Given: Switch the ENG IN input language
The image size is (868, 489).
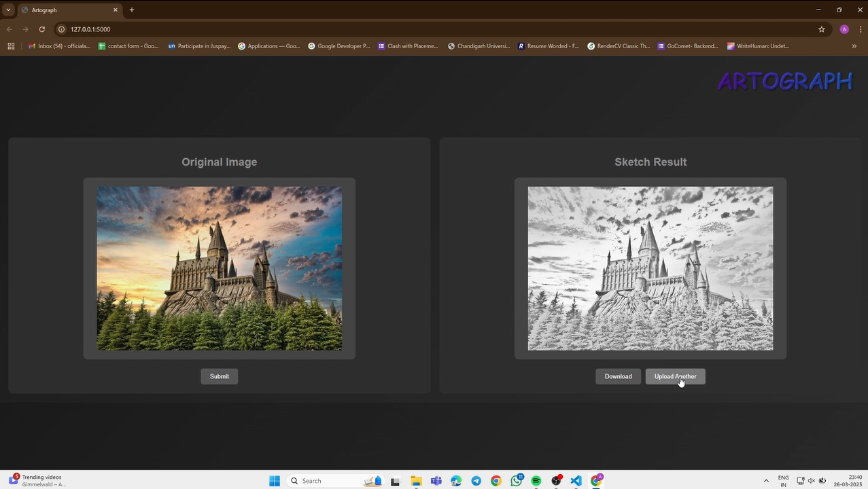Looking at the screenshot, I should click(x=783, y=481).
